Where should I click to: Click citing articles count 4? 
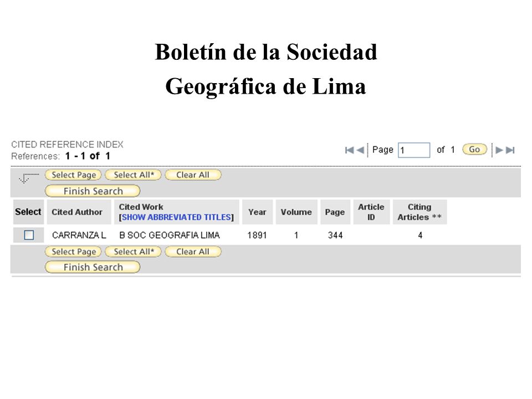tap(420, 235)
